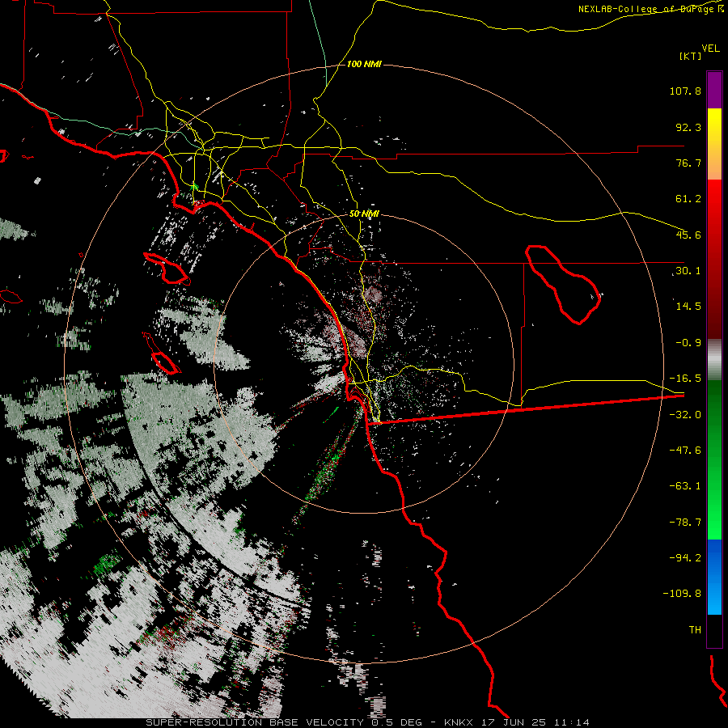The image size is (728, 728).
Task: Click the 107.8 velocity scale label
Action: click(685, 91)
